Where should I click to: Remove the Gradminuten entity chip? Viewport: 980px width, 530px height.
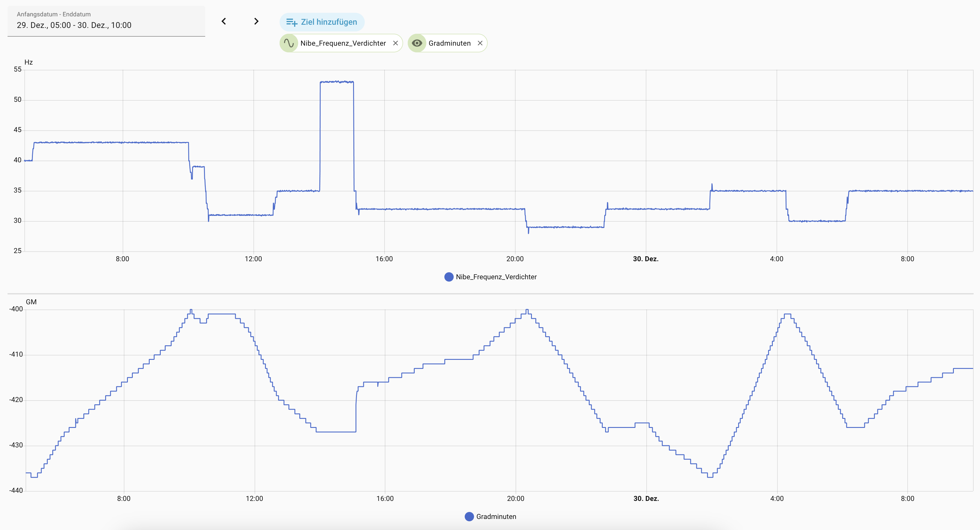pyautogui.click(x=480, y=43)
